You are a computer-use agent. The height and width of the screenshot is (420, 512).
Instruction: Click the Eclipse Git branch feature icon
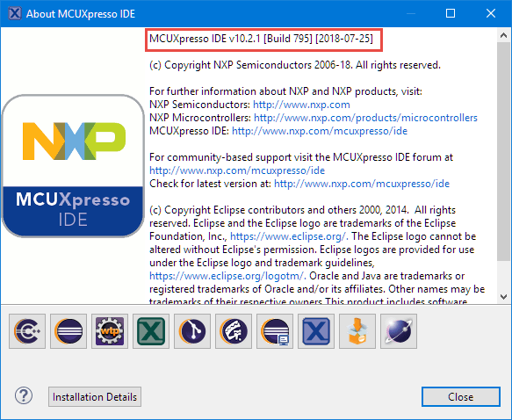(192, 331)
